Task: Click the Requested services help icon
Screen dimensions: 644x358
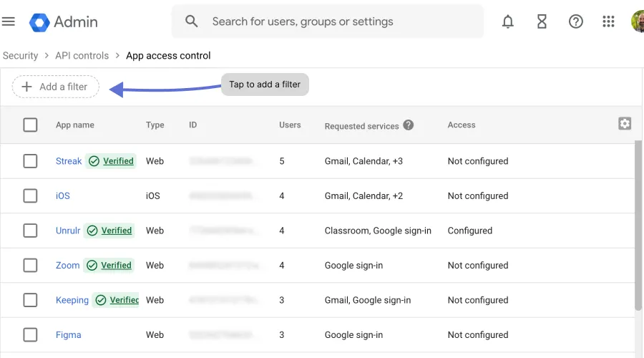Action: point(409,125)
